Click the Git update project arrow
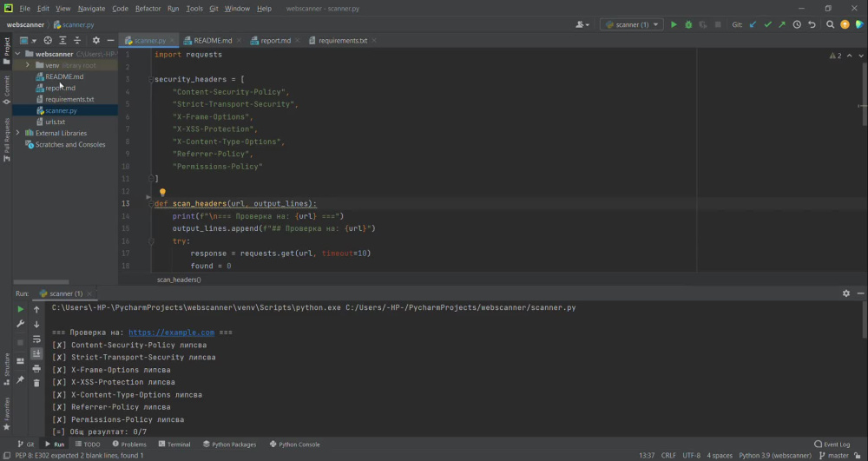The image size is (868, 461). 753,24
